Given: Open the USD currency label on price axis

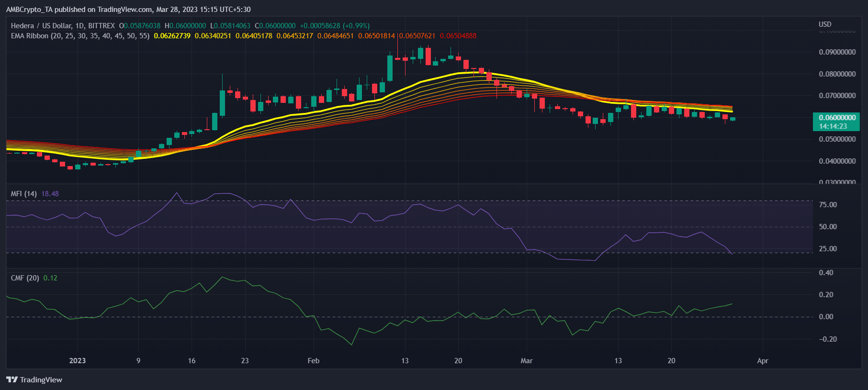Looking at the screenshot, I should pyautogui.click(x=825, y=24).
